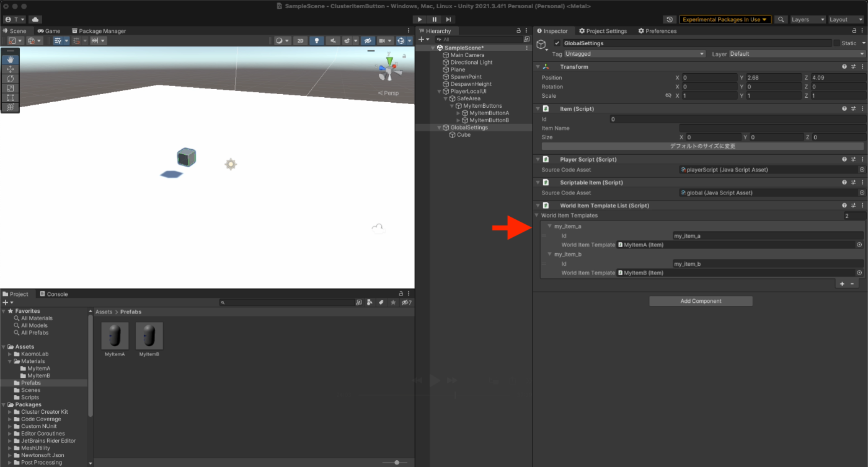Open the Layer dropdown Default

click(x=797, y=54)
